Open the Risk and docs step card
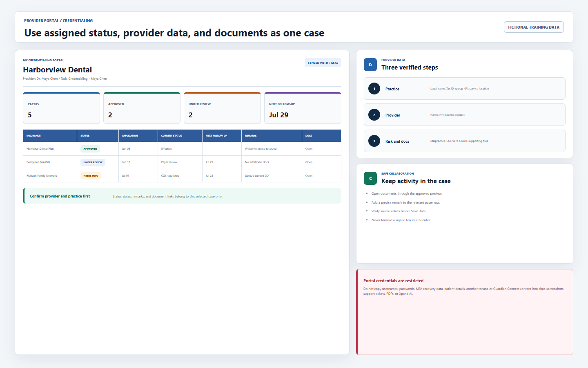This screenshot has height=368, width=588. click(x=465, y=141)
